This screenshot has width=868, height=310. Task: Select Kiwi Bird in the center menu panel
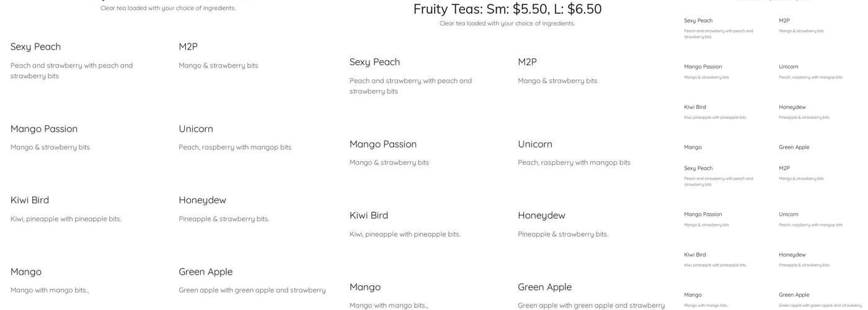pos(368,215)
